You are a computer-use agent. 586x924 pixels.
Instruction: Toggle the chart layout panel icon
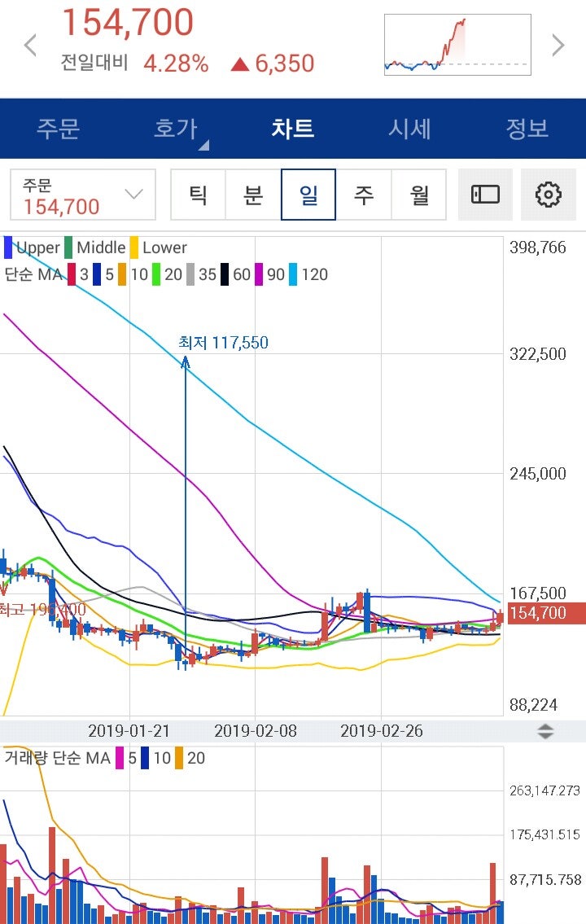(485, 195)
